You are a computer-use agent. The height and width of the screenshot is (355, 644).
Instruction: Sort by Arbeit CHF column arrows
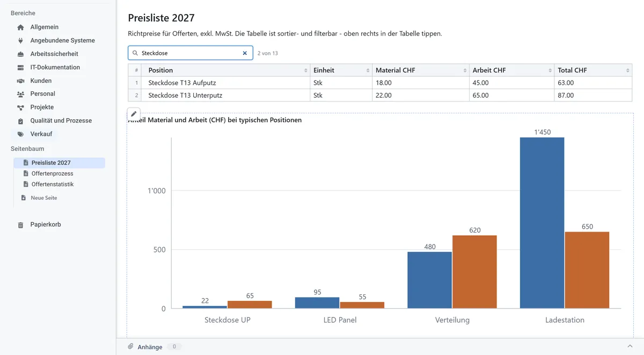[551, 70]
